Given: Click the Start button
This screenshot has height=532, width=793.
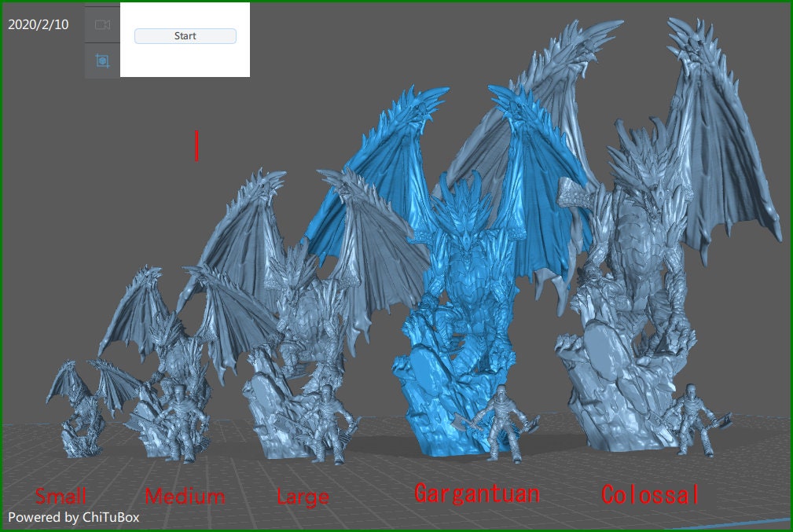Looking at the screenshot, I should coord(185,36).
